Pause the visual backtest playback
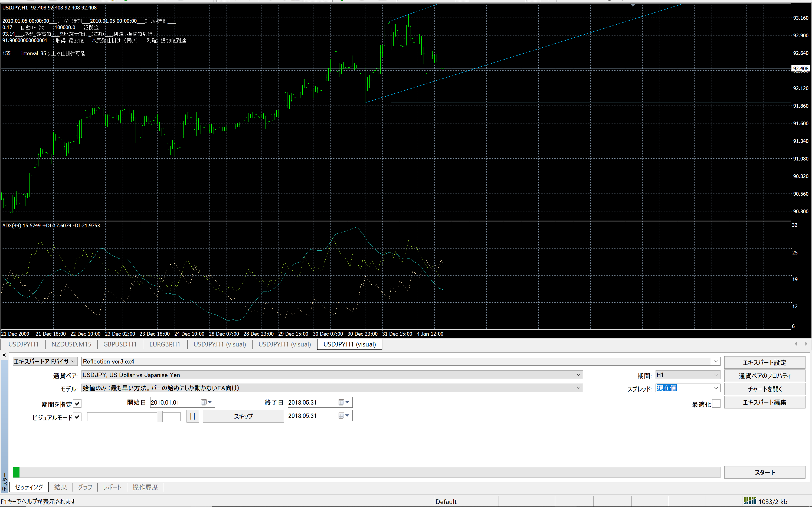The height and width of the screenshot is (507, 812). coord(192,416)
